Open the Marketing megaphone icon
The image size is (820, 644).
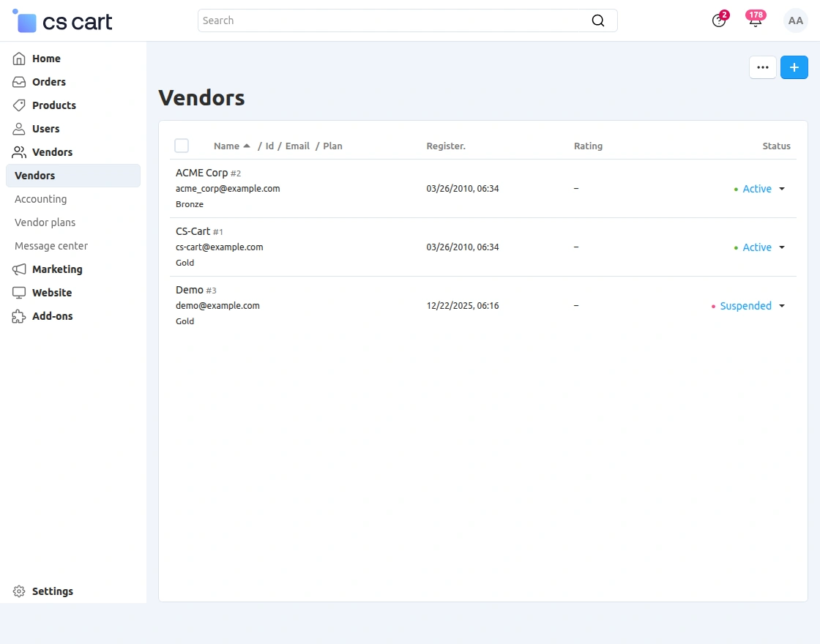[18, 269]
